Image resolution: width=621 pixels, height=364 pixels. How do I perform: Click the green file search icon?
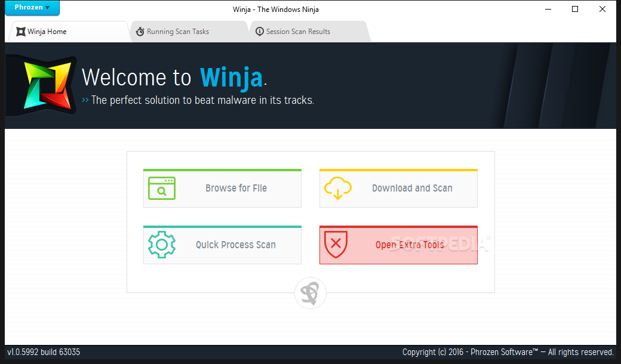pos(162,189)
